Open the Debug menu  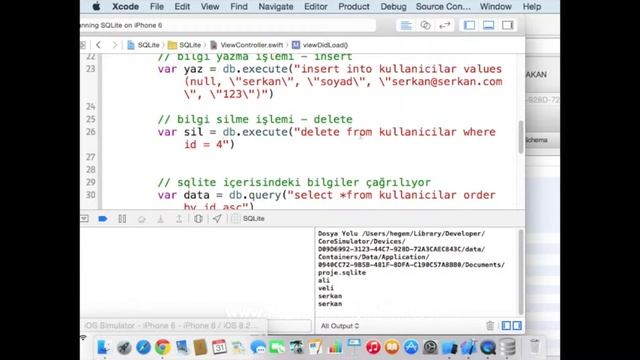(393, 7)
